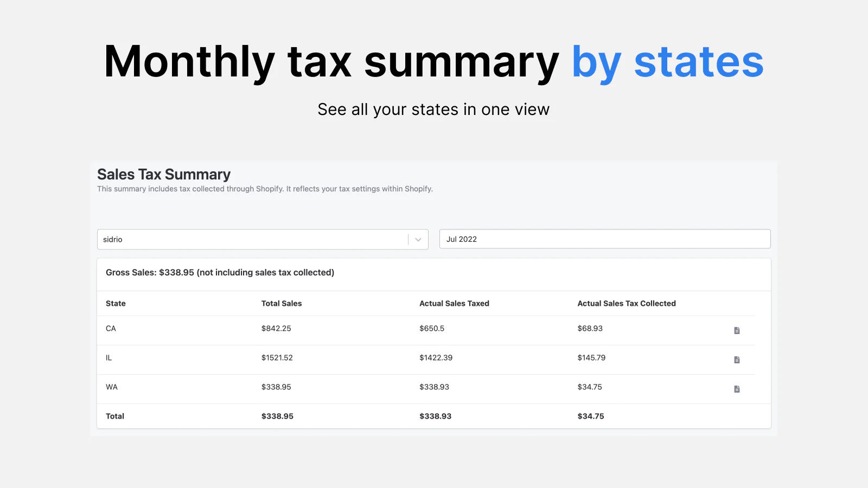
Task: Click the $68.93 tax collected value
Action: pyautogui.click(x=590, y=329)
